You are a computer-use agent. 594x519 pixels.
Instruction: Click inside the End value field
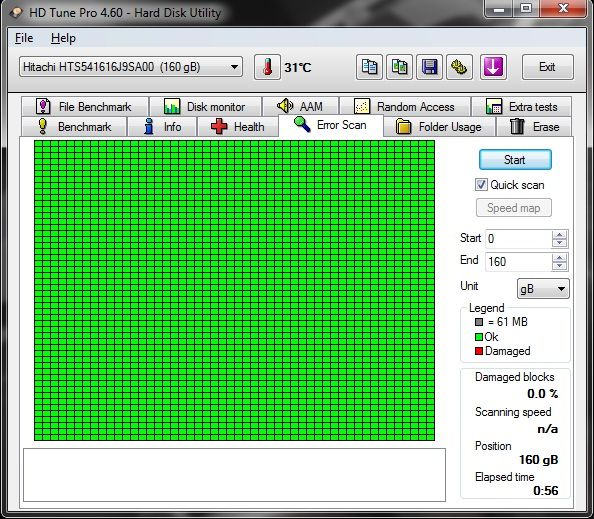(x=518, y=261)
